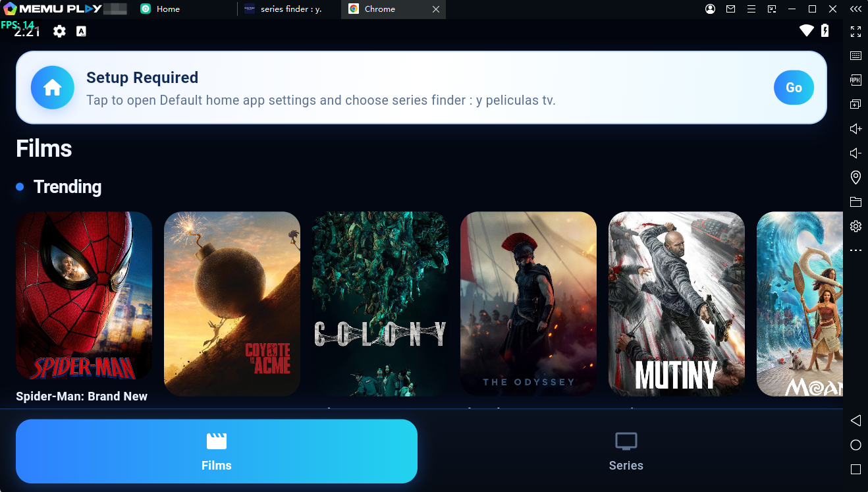
Task: Click the Setup Required heading text
Action: [x=142, y=78]
